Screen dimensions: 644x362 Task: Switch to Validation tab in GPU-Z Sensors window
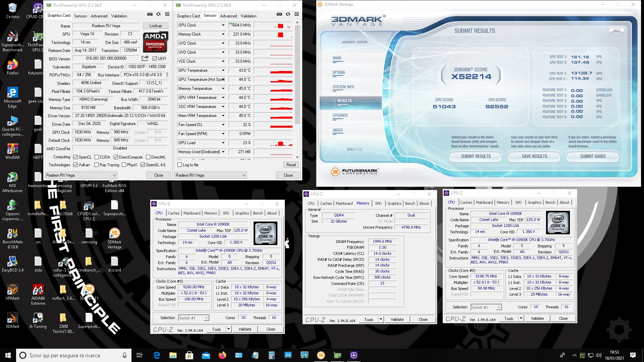point(248,16)
